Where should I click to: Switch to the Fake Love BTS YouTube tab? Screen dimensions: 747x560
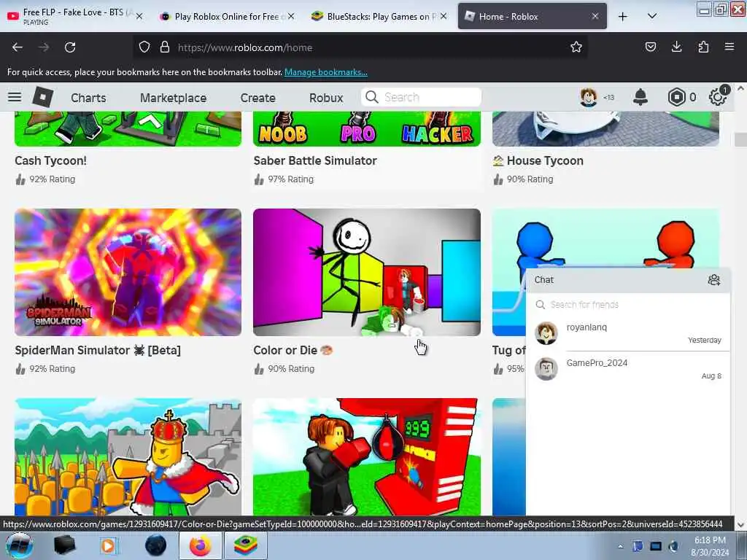pyautogui.click(x=74, y=16)
